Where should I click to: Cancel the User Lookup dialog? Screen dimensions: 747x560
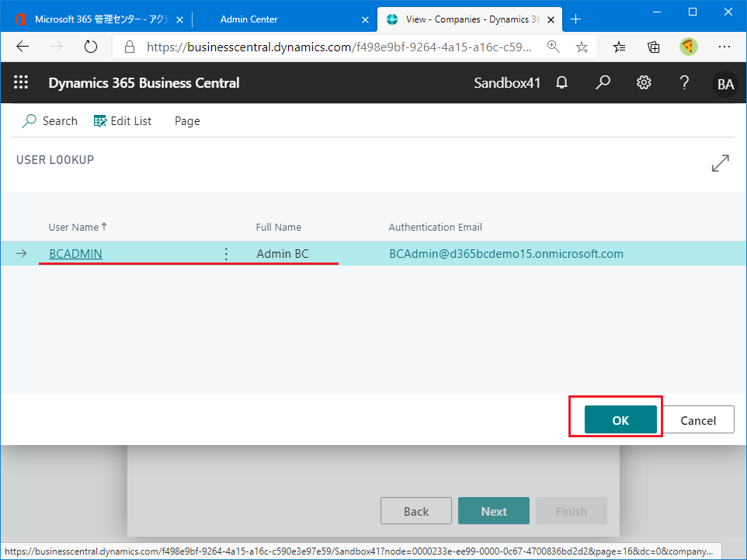(x=698, y=420)
